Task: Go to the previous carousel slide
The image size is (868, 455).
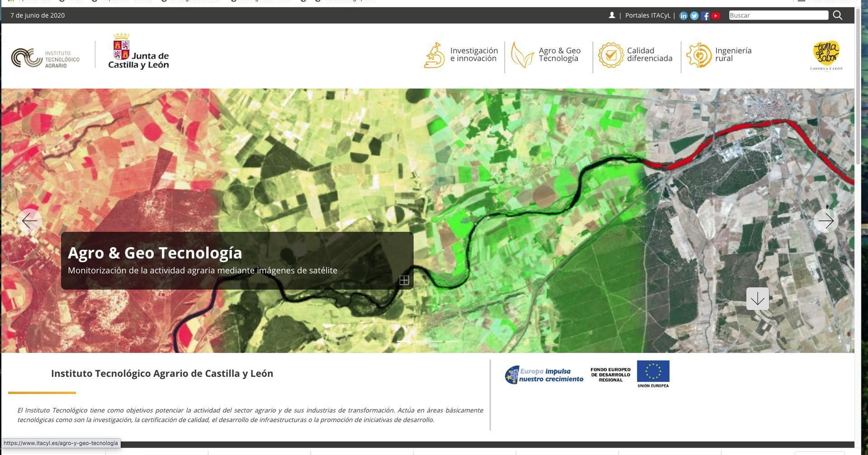Action: point(29,221)
